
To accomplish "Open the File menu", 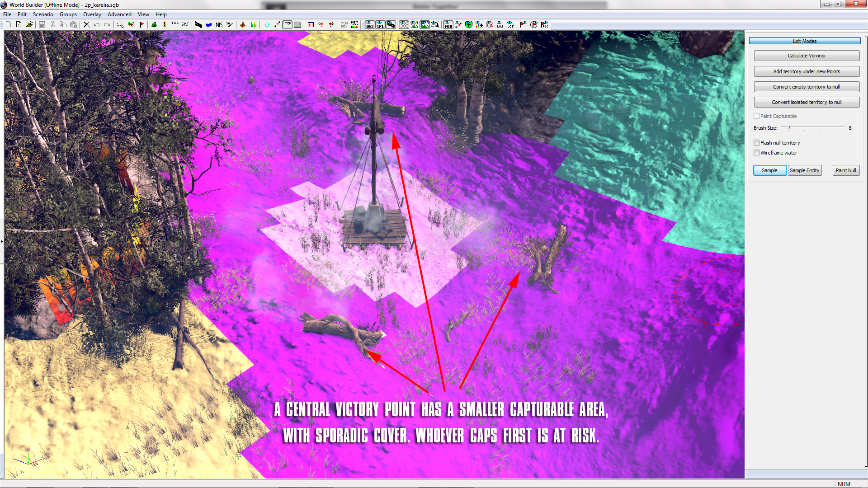I will [7, 14].
